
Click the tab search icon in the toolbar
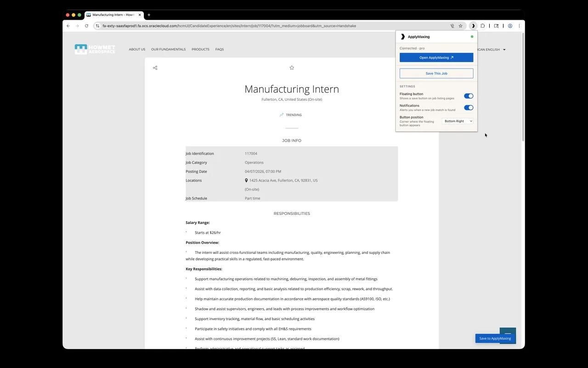coord(496,26)
